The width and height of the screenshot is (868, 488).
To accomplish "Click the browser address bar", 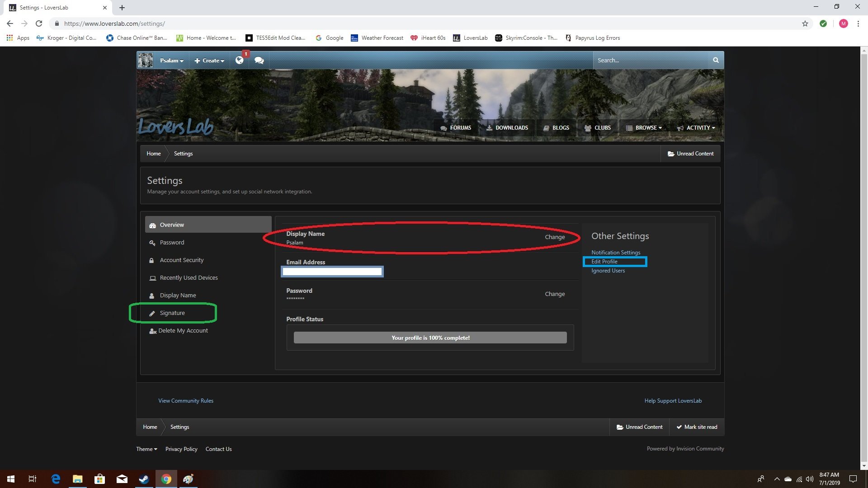I will [x=425, y=23].
